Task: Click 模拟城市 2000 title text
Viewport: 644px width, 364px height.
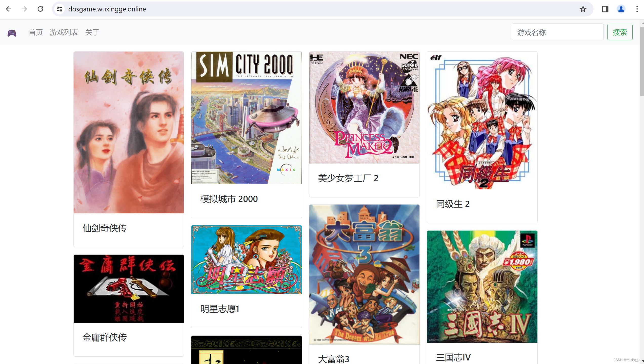Action: coord(229,199)
